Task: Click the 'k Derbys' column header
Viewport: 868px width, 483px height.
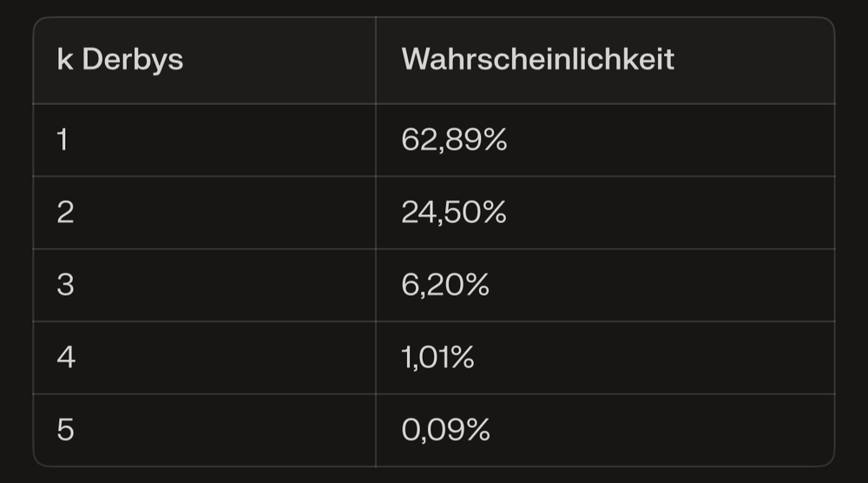Action: (120, 59)
